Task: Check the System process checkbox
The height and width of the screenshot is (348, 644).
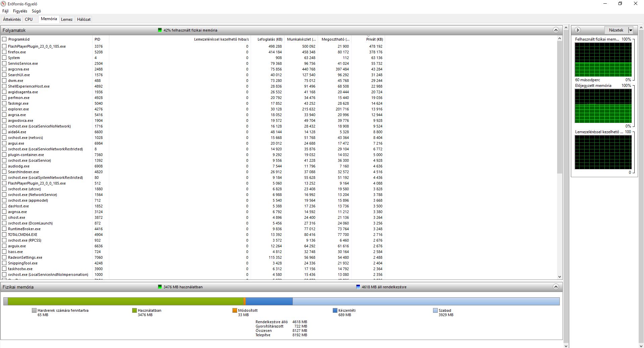Action: coord(4,58)
